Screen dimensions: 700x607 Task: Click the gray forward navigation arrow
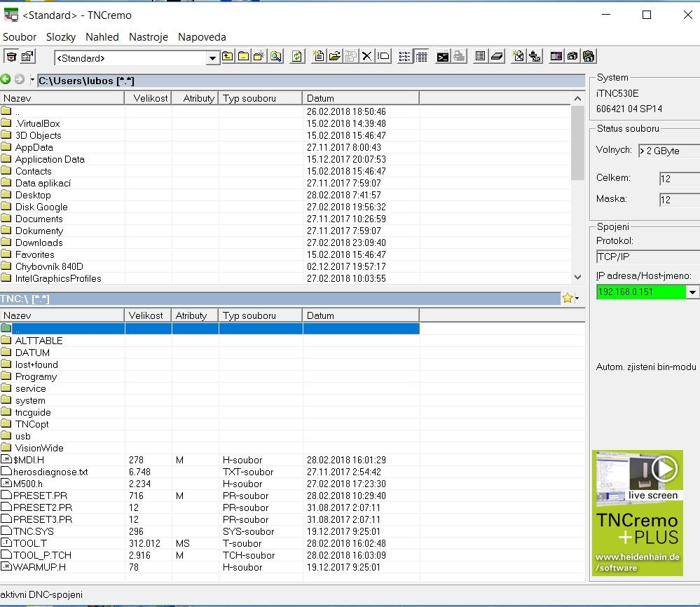coord(19,79)
